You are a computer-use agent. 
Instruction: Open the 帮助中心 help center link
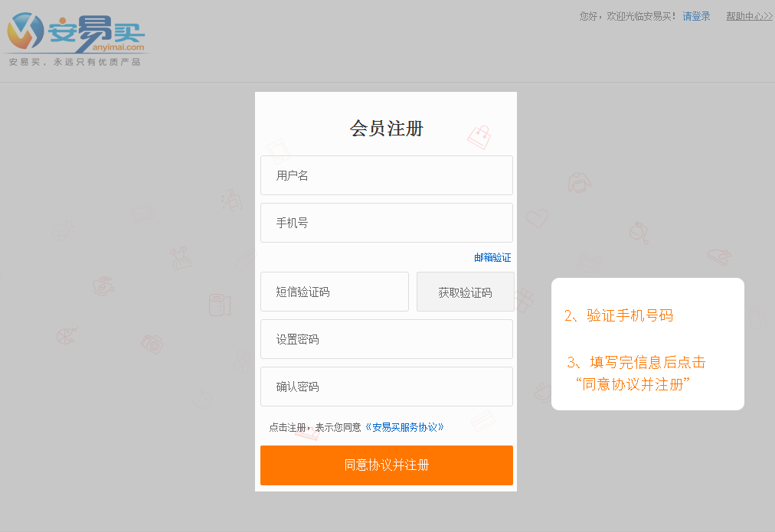[x=749, y=16]
